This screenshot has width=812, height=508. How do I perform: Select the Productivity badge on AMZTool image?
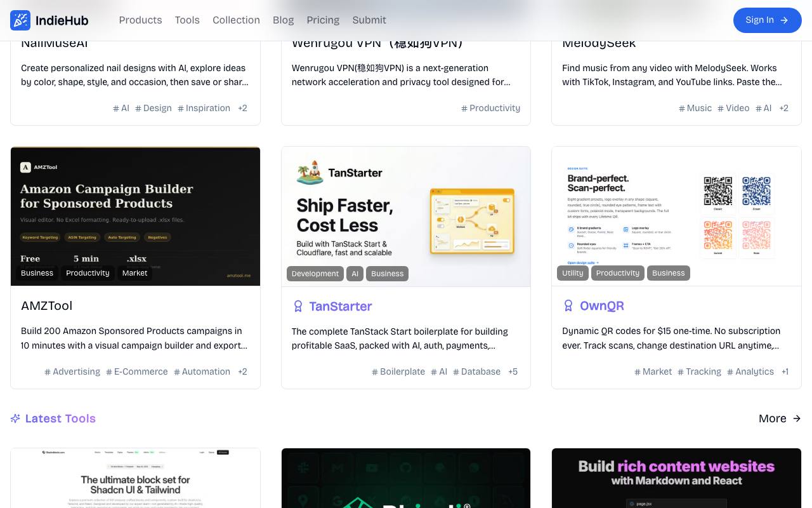[x=88, y=273]
